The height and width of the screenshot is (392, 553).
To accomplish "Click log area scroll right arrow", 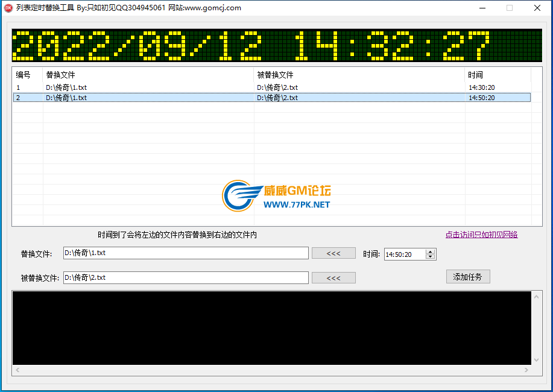I will click(527, 370).
